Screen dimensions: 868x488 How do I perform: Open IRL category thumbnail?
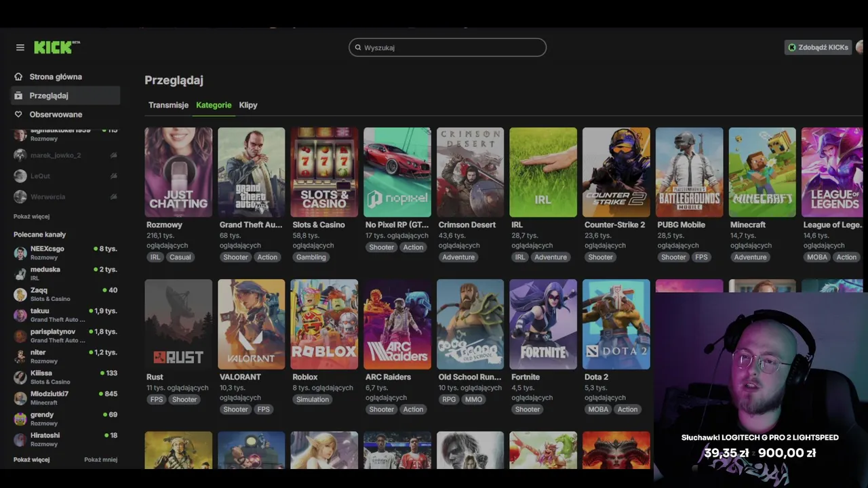click(x=543, y=172)
